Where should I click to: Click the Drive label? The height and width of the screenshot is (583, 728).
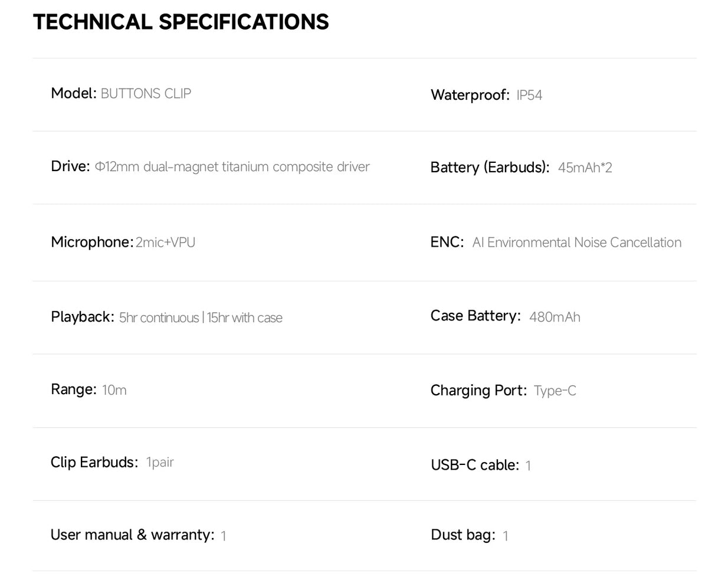click(x=70, y=166)
